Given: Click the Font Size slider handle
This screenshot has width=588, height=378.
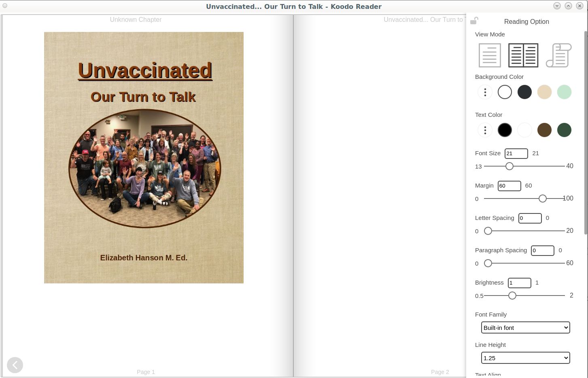Looking at the screenshot, I should click(509, 166).
